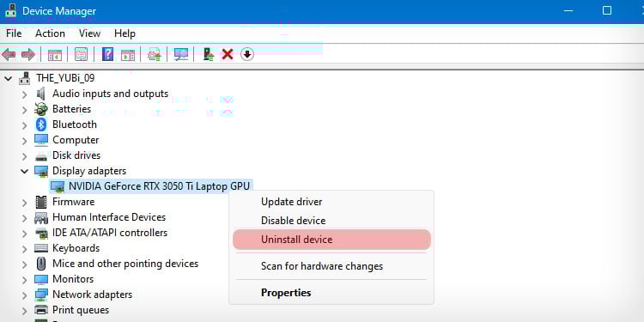This screenshot has height=322, width=644.
Task: Select NVIDIA GeForce RTX 3050 Ti Laptop GPU
Action: point(159,186)
